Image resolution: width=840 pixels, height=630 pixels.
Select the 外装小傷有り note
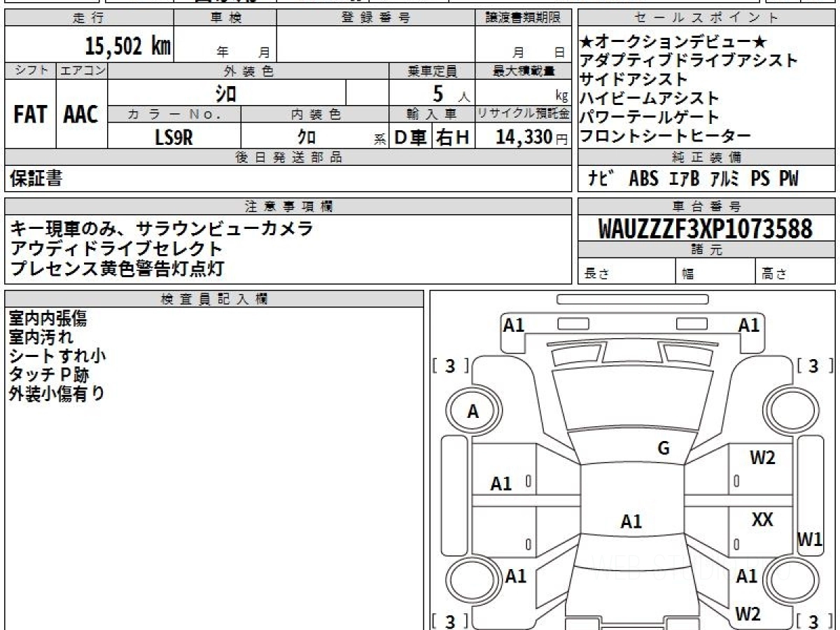[x=57, y=393]
